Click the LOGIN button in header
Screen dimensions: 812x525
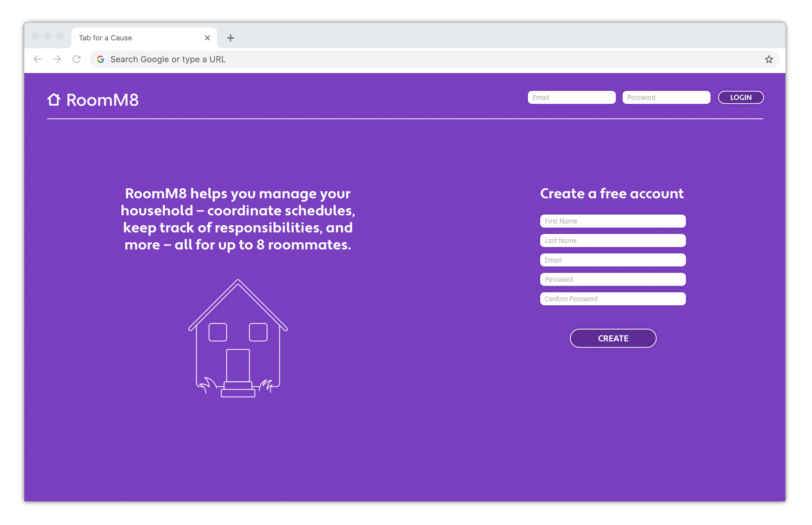(742, 97)
